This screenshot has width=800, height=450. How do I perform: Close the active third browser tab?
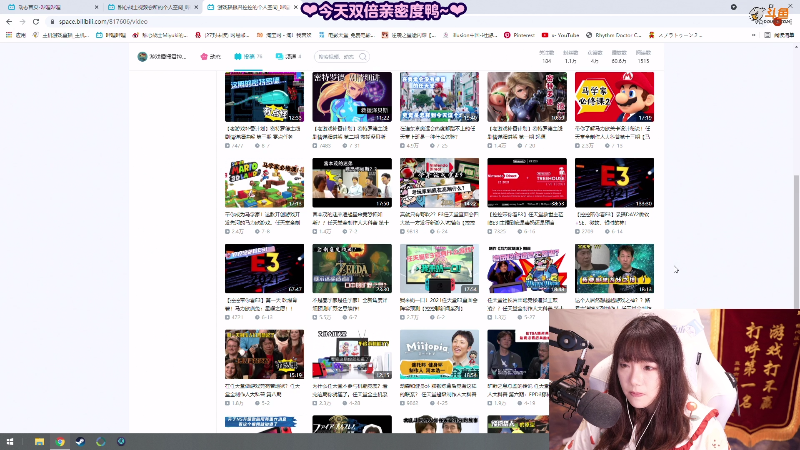click(x=296, y=7)
